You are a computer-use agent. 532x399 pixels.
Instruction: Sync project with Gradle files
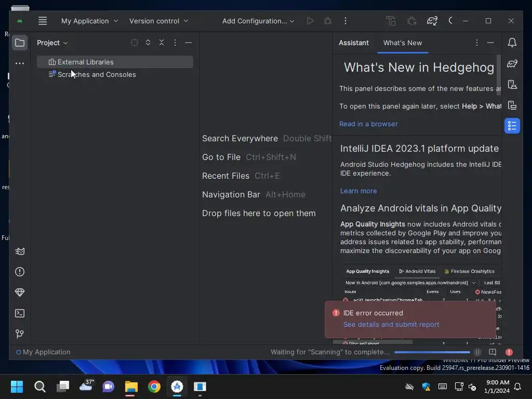pyautogui.click(x=432, y=21)
